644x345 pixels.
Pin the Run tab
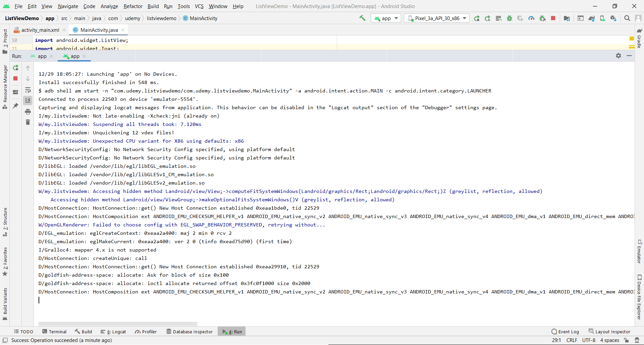tap(15, 106)
